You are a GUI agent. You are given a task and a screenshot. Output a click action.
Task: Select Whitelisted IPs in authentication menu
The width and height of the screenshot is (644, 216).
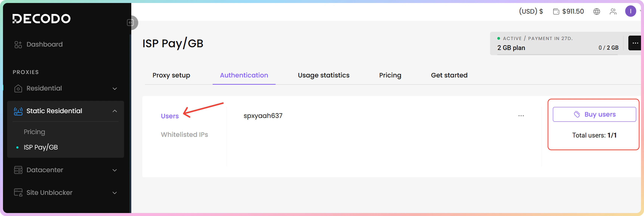(184, 135)
